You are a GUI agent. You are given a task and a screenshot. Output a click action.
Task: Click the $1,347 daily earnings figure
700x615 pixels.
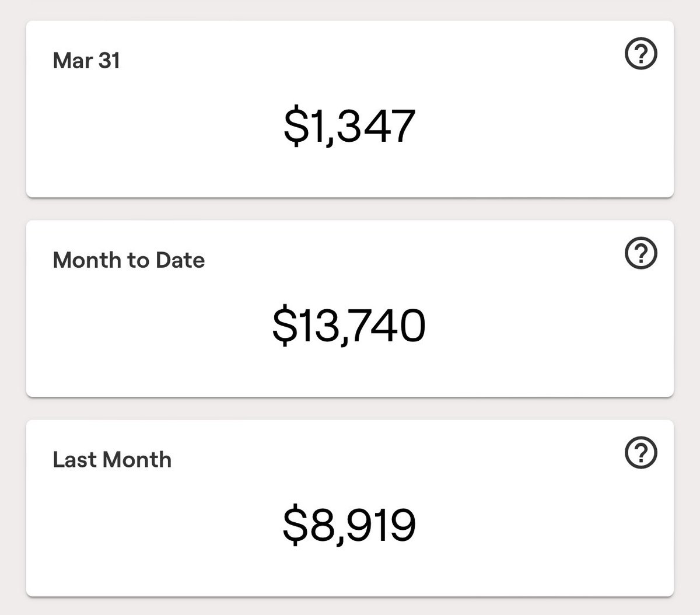click(x=349, y=127)
